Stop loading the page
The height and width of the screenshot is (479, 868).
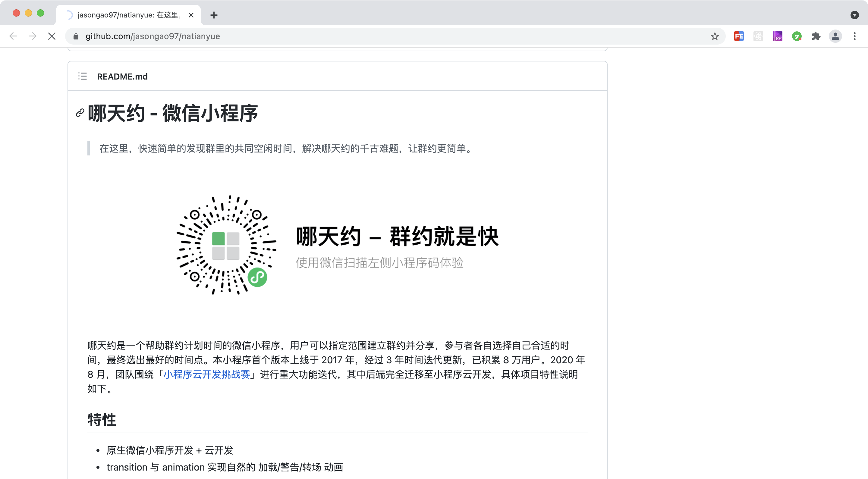tap(52, 36)
